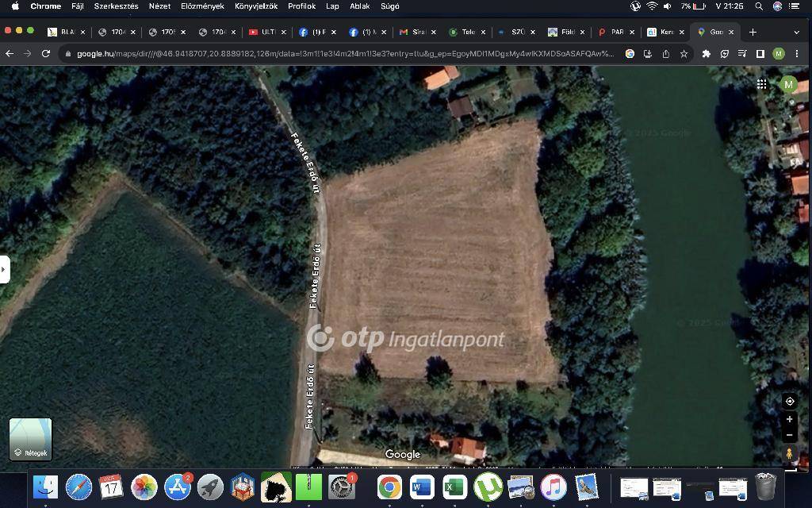Reload the current page
This screenshot has height=508, width=812.
point(46,54)
